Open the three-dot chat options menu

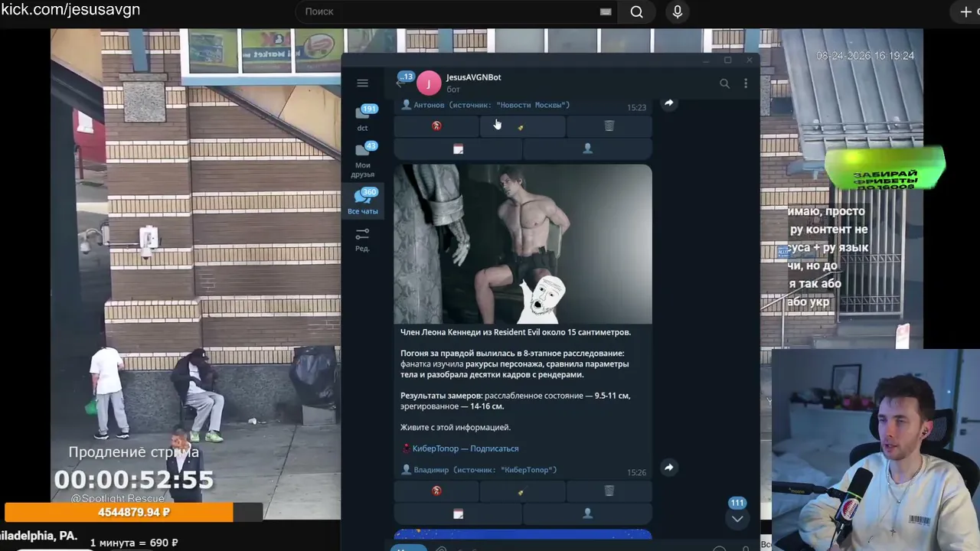point(746,83)
